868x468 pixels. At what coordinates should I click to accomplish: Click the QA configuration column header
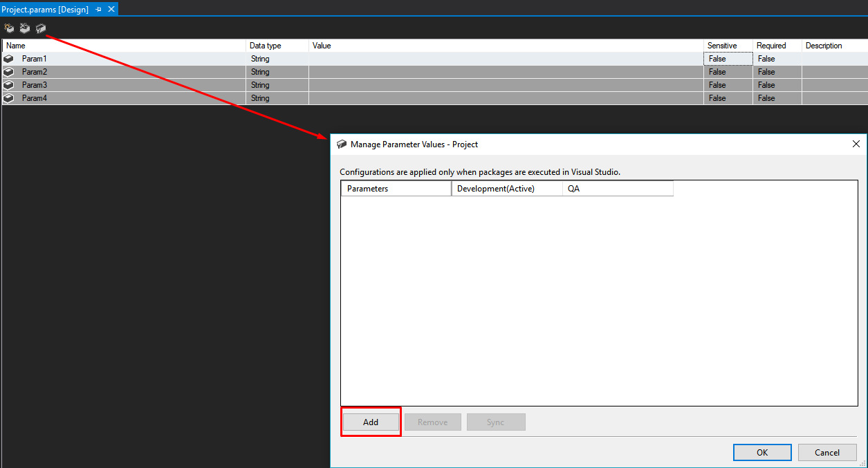[618, 189]
